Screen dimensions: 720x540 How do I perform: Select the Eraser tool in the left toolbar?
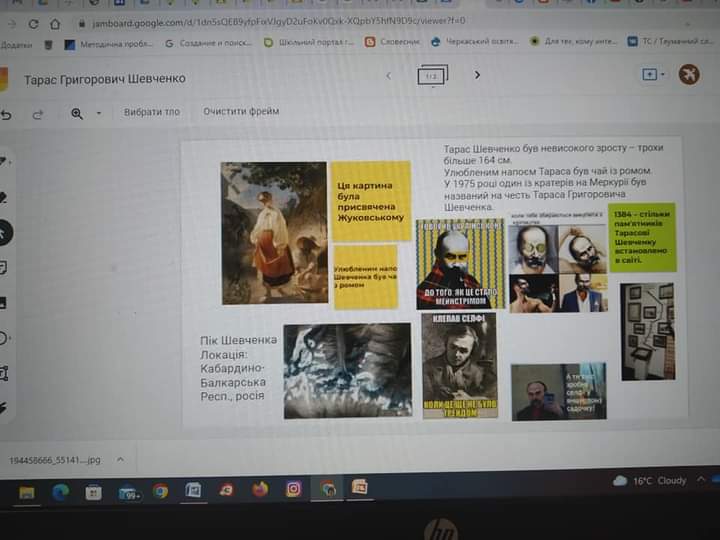click(4, 197)
